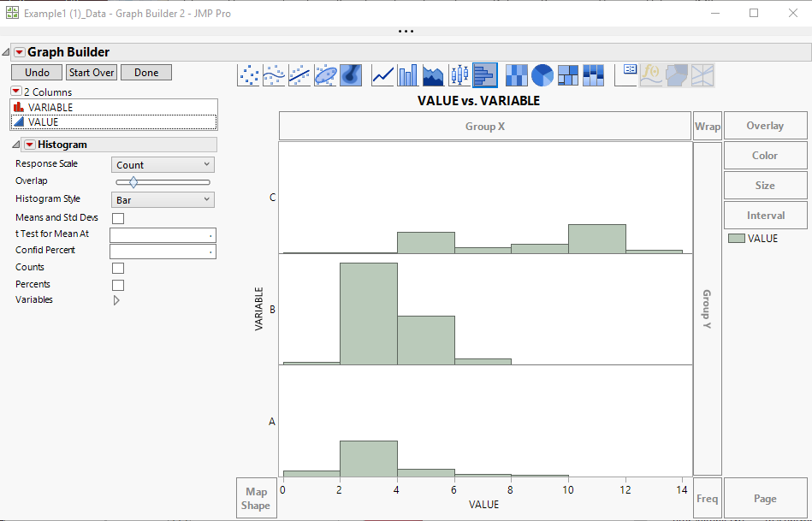Click the y-axis category label C
The height and width of the screenshot is (521, 812).
pyautogui.click(x=272, y=198)
